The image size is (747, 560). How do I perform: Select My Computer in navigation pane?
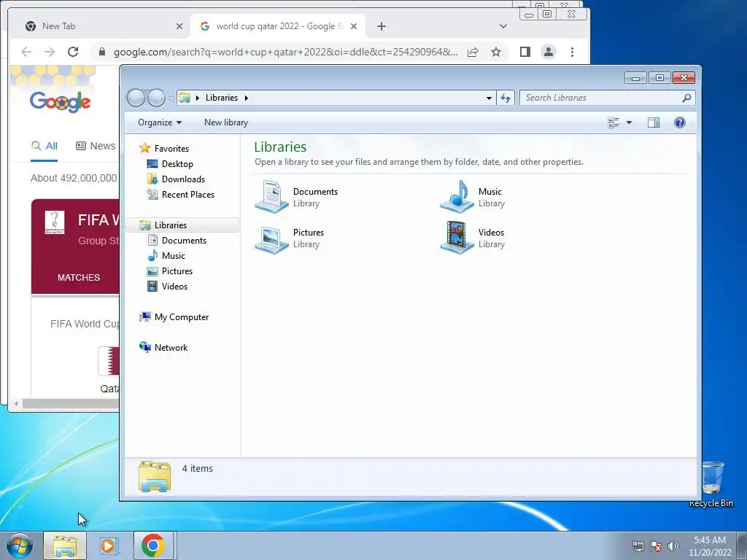[182, 317]
